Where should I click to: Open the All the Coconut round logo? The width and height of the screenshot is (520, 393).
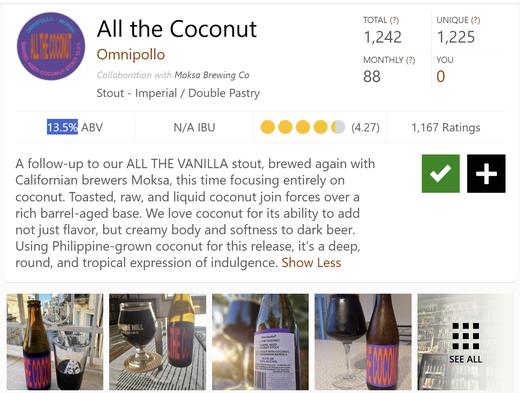[x=51, y=46]
